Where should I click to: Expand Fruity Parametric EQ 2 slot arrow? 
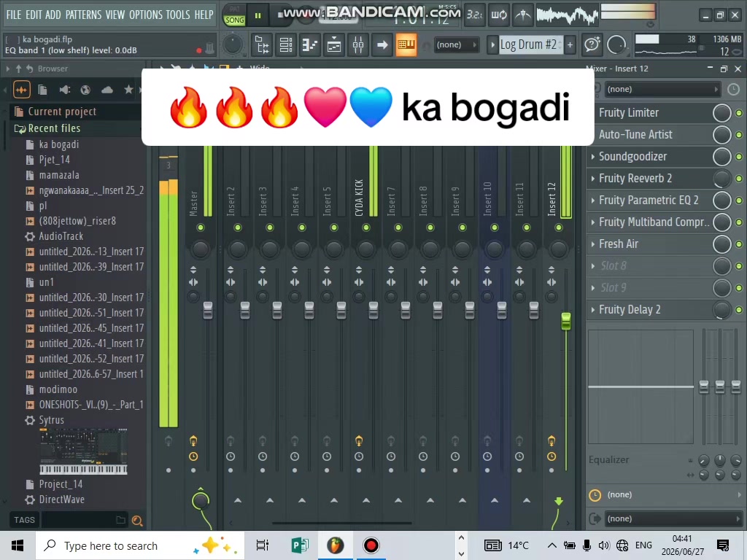click(x=592, y=201)
